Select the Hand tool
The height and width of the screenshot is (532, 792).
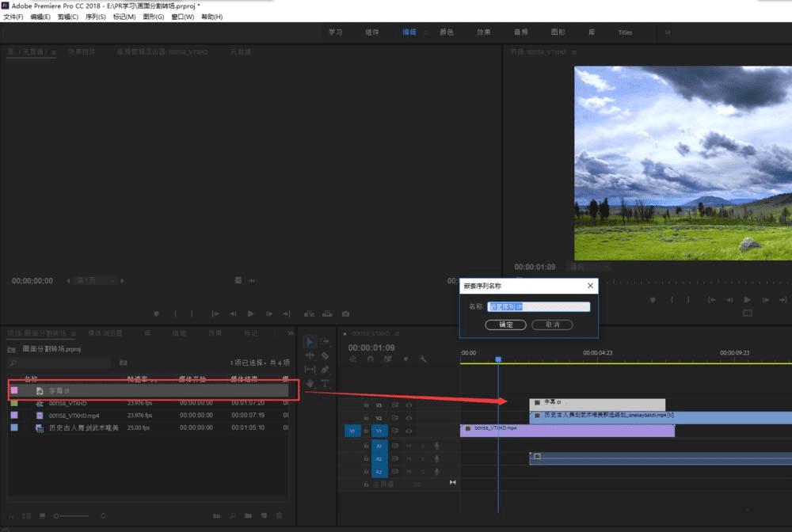click(310, 383)
